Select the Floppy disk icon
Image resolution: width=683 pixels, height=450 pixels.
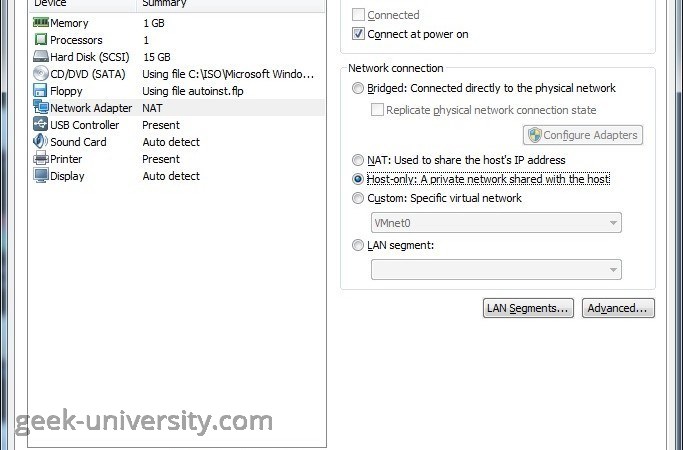(40, 91)
